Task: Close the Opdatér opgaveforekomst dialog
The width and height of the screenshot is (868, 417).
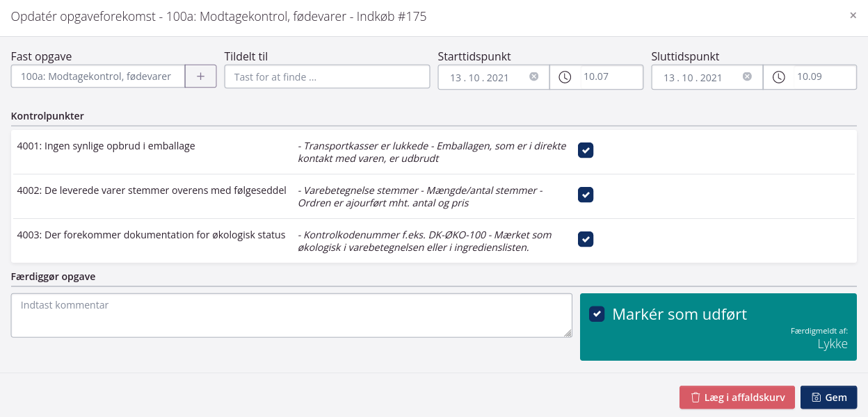Action: click(855, 15)
